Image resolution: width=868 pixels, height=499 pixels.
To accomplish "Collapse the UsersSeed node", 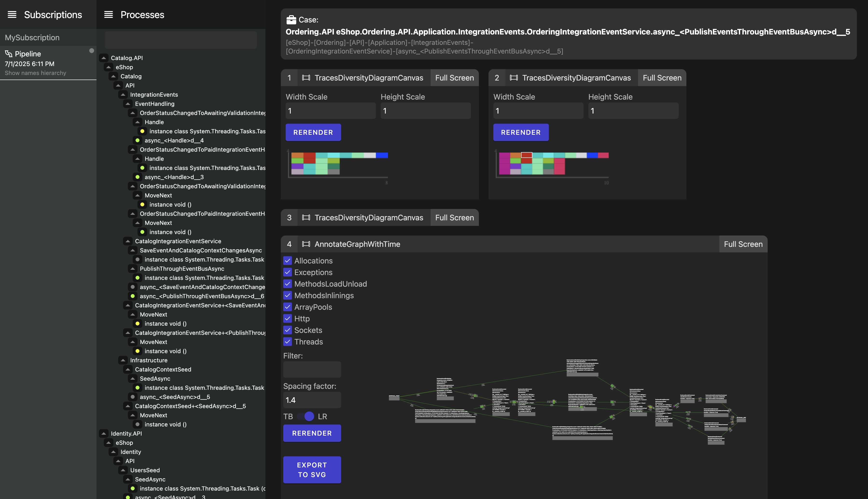I will (x=123, y=470).
